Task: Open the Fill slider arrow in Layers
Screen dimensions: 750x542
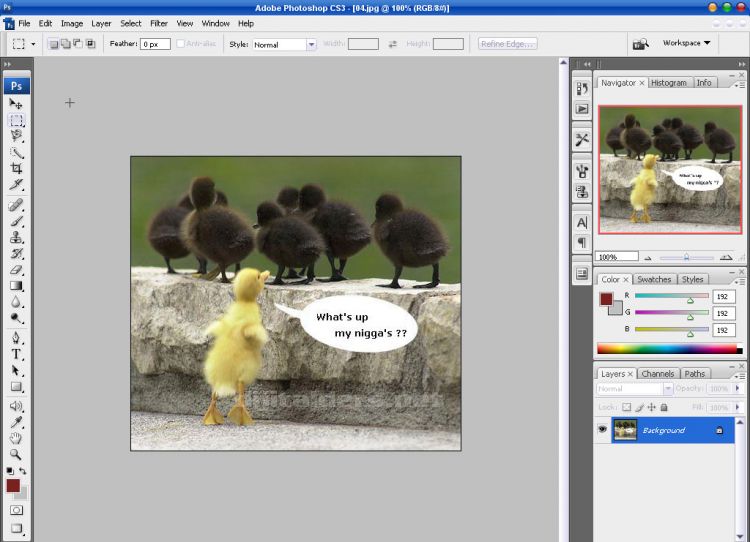Action: (737, 408)
